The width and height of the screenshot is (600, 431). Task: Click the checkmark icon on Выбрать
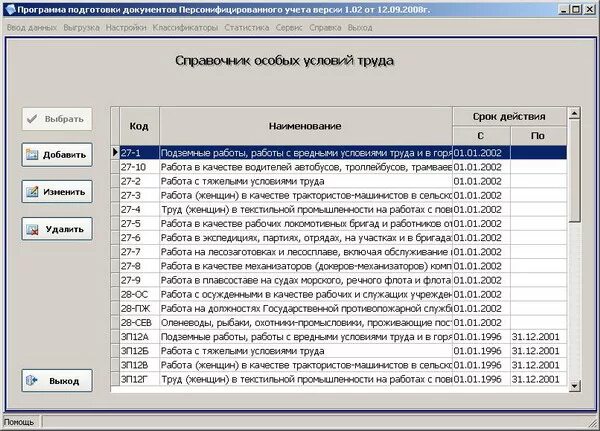point(32,119)
